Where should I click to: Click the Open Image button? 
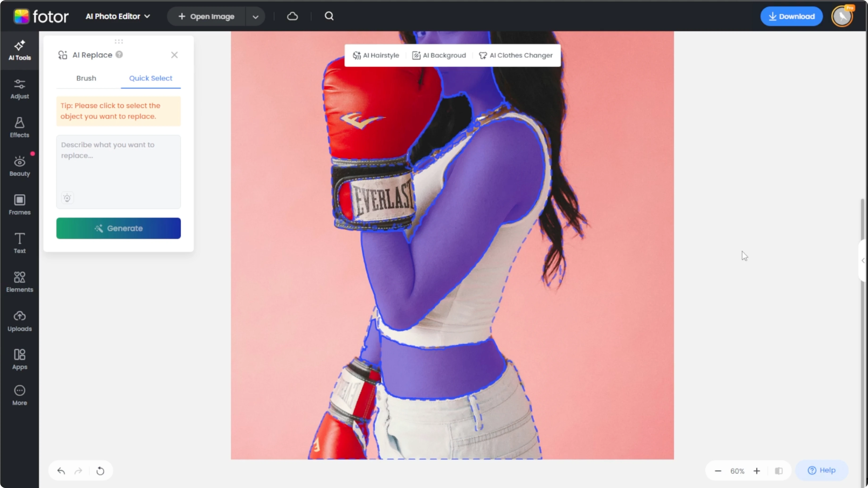pyautogui.click(x=206, y=17)
